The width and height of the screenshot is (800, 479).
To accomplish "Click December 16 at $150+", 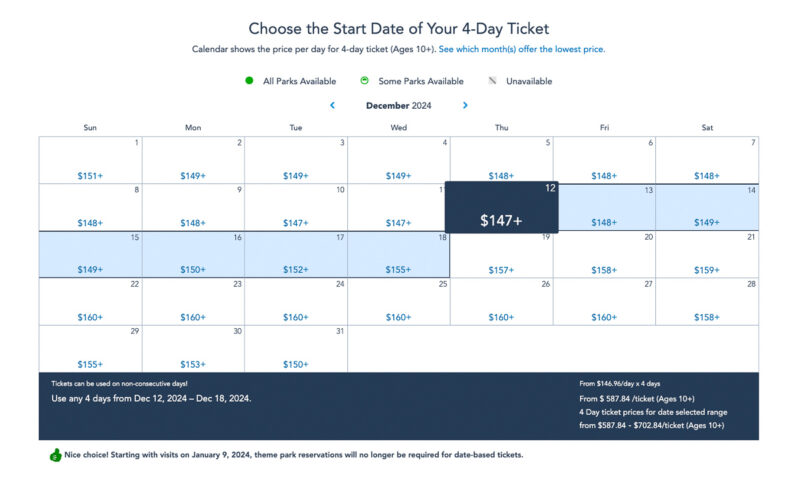I will [x=193, y=255].
